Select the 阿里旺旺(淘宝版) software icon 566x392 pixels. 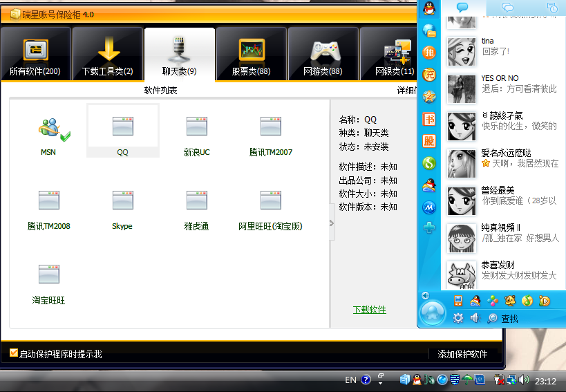(271, 200)
